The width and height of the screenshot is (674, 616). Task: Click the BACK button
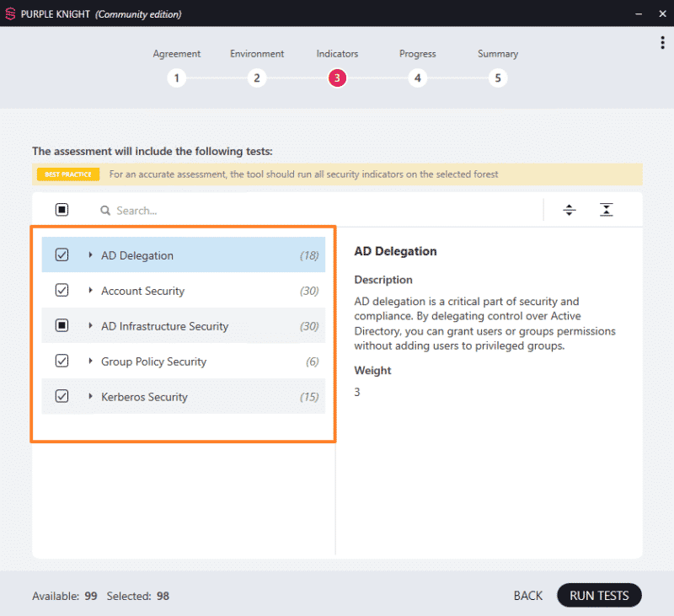click(x=528, y=596)
